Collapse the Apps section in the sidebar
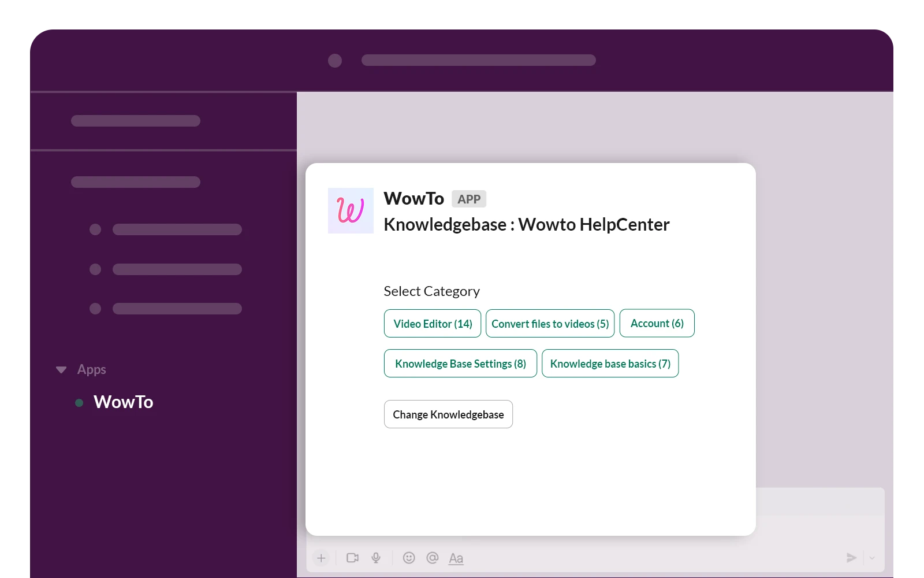Screen dimensions: 924x578 [61, 369]
